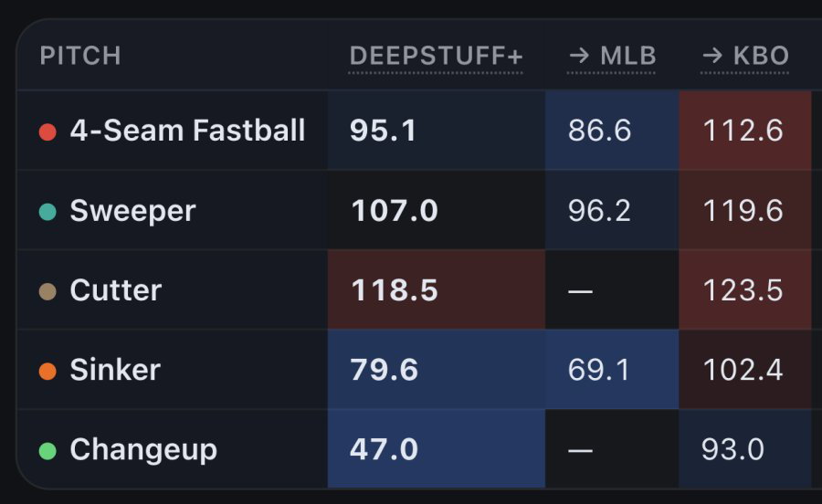Click the green Changeup color dot

tap(47, 450)
